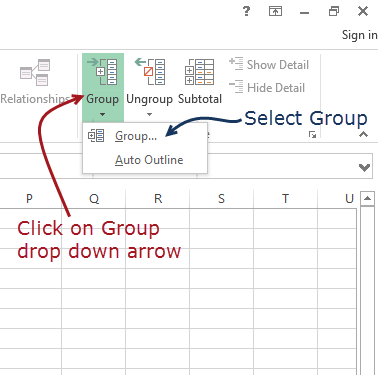The height and width of the screenshot is (375, 378).
Task: Choose Auto Outline menu entry
Action: 145,160
